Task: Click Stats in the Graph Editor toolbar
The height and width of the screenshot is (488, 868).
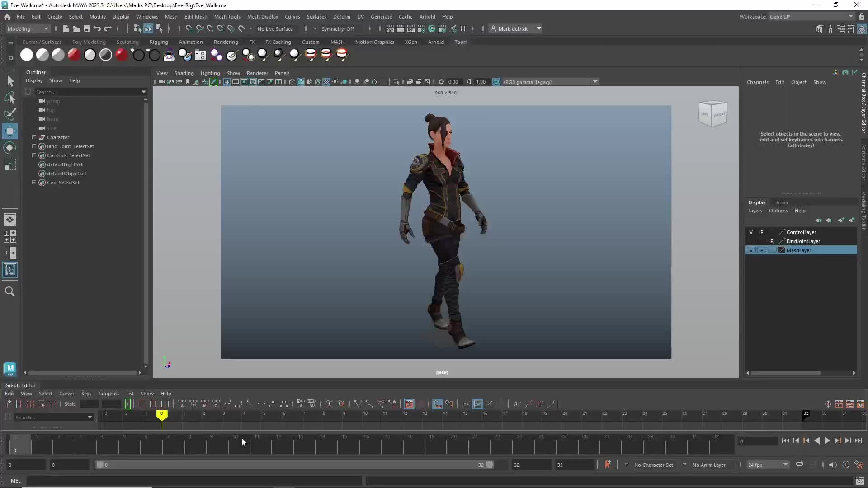Action: (x=70, y=404)
